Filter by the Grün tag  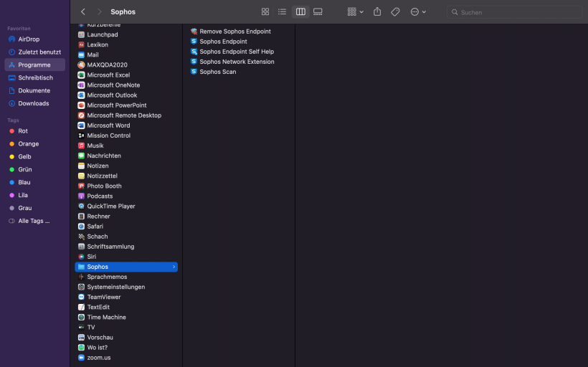point(24,170)
